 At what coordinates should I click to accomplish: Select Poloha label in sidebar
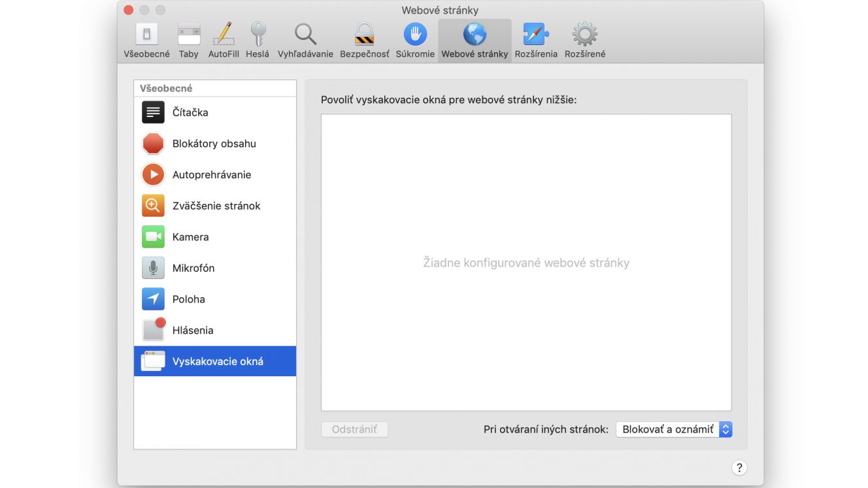[x=189, y=299]
